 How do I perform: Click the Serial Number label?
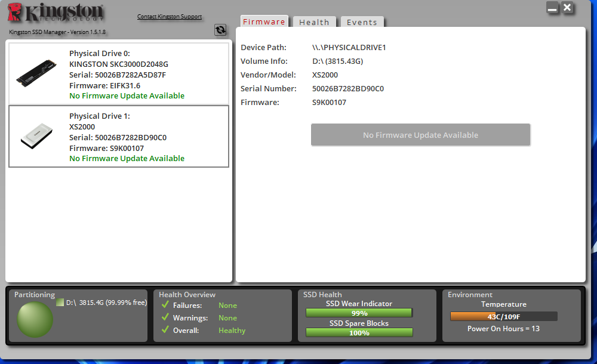click(269, 88)
